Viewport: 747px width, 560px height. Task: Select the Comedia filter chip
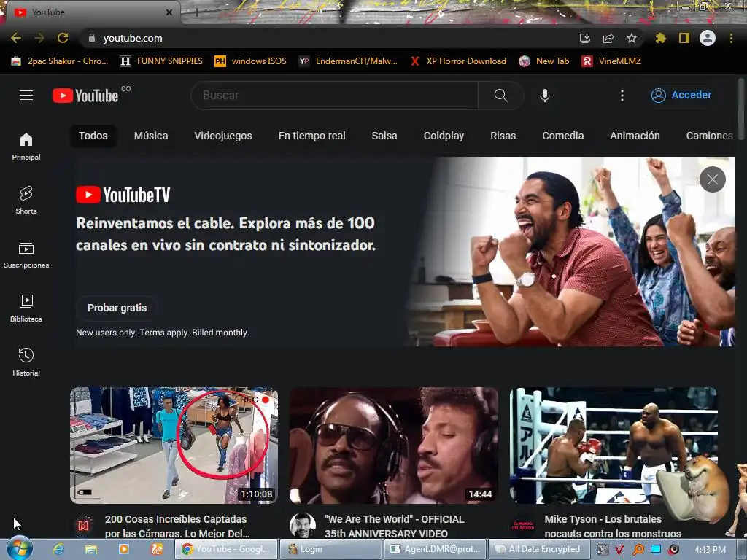pyautogui.click(x=562, y=136)
